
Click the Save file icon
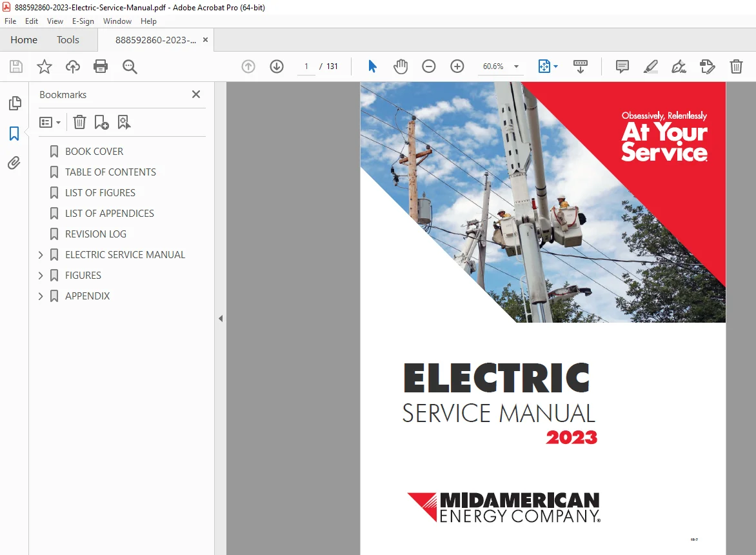[16, 66]
